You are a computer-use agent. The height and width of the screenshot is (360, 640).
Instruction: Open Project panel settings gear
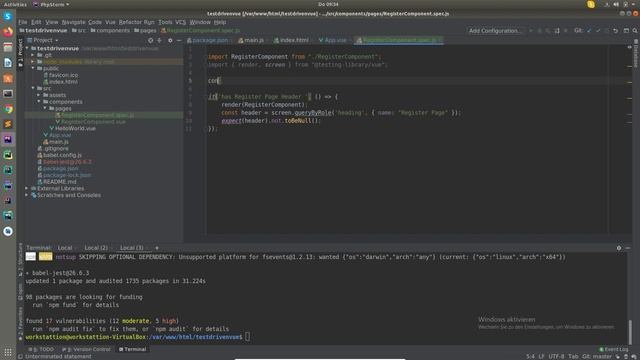[x=170, y=40]
